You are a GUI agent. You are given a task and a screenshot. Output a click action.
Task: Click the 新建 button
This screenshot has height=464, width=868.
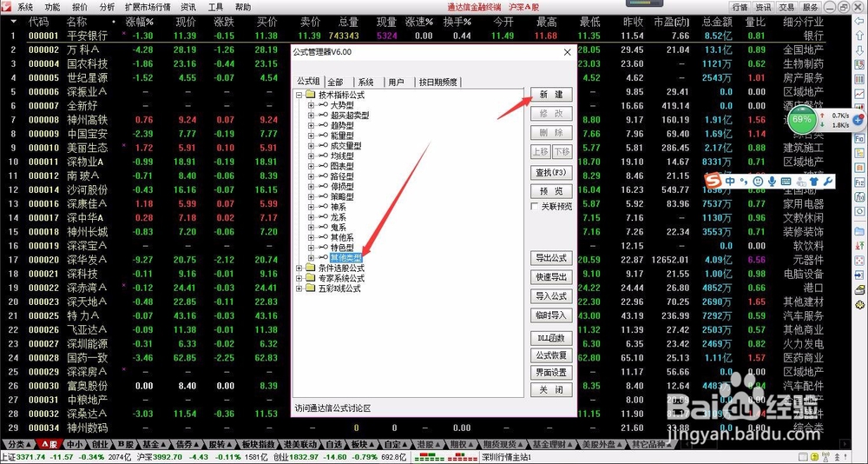click(x=551, y=94)
